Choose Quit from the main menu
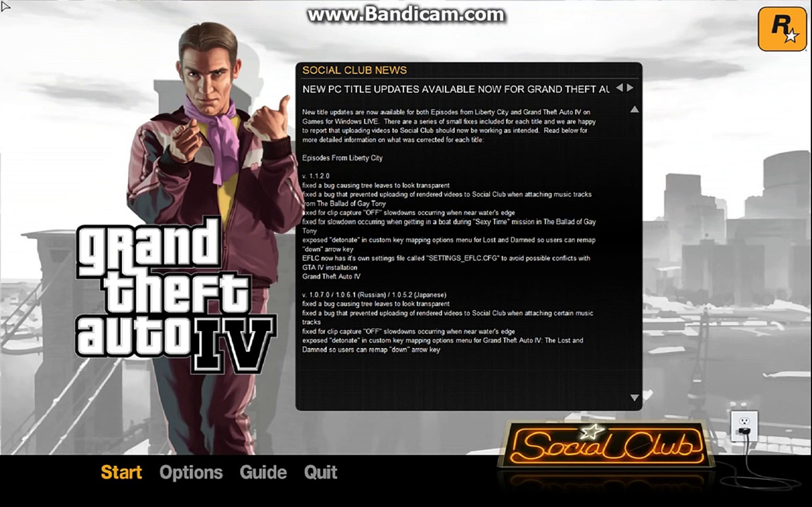This screenshot has height=507, width=812. tap(320, 472)
